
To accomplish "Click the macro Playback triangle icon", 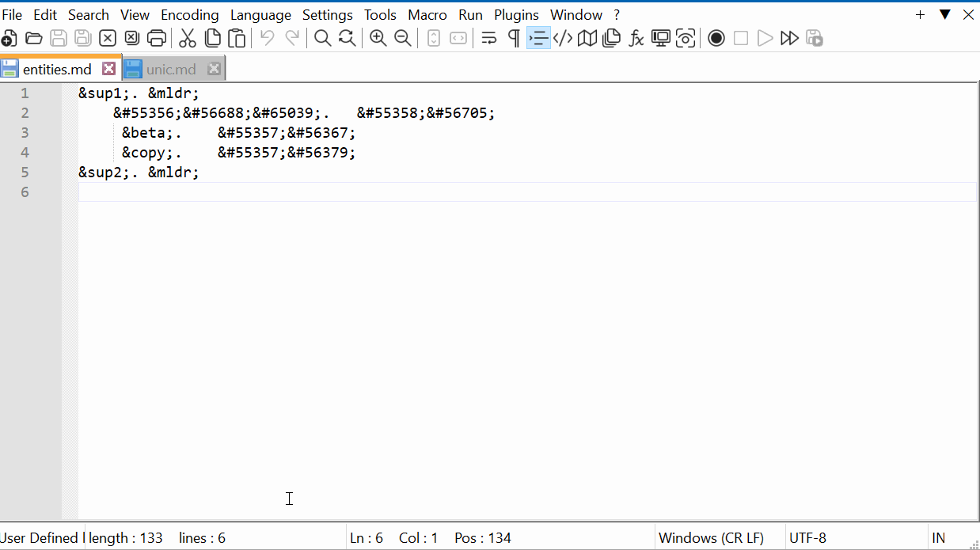I will (x=765, y=38).
